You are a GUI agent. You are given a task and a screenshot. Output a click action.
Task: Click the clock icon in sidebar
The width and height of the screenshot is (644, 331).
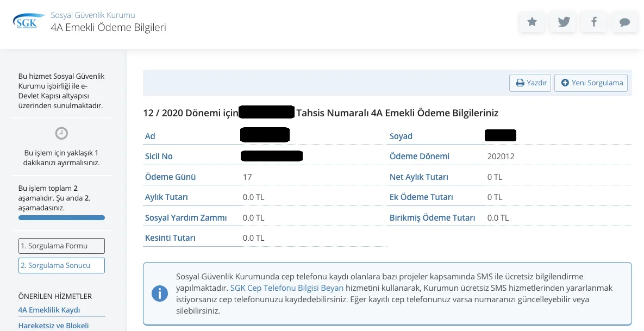tap(61, 133)
